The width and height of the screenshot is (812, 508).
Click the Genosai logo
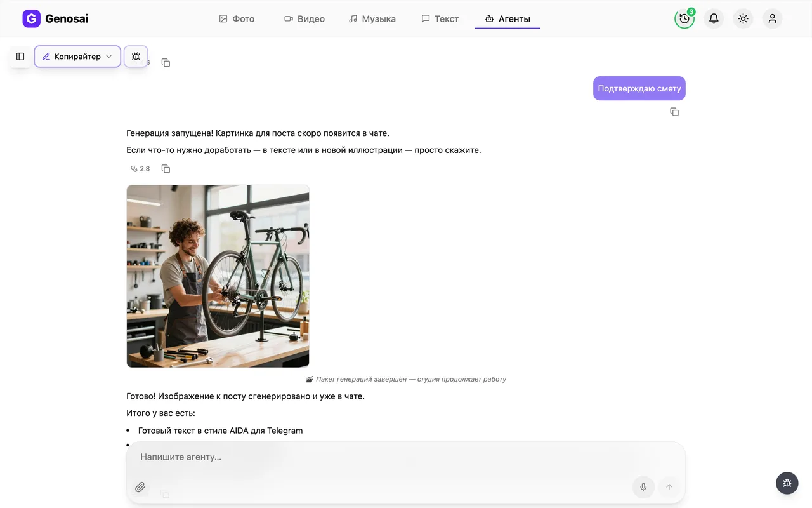click(55, 18)
